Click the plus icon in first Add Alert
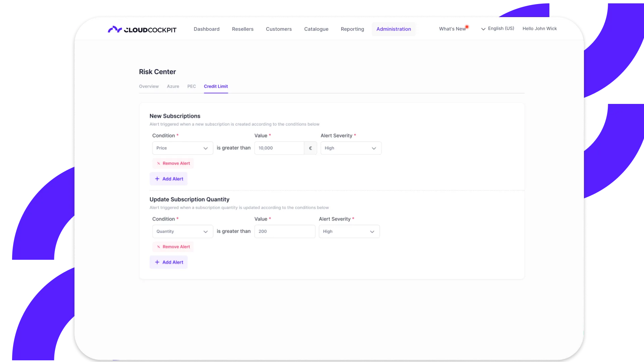The height and width of the screenshot is (362, 644). (157, 179)
